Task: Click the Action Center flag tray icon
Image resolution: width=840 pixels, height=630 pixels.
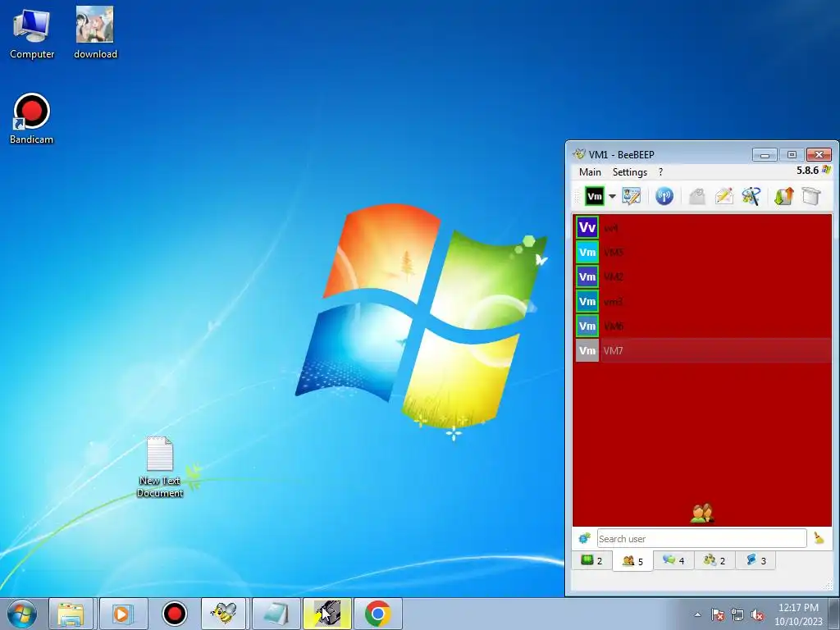Action: (x=717, y=614)
